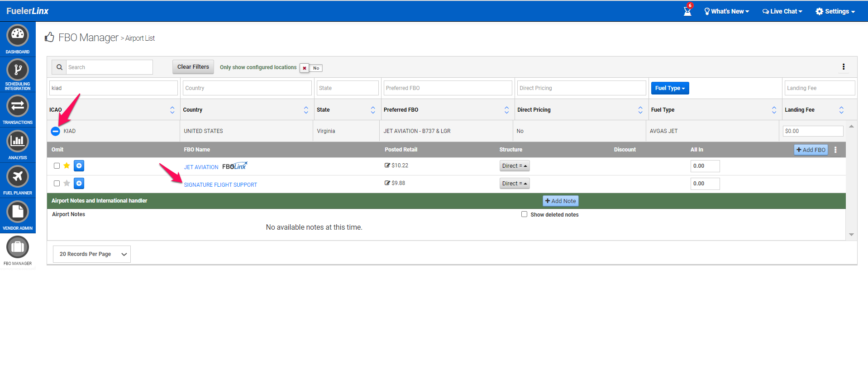Open Vendor Admin in the sidebar

(x=18, y=212)
